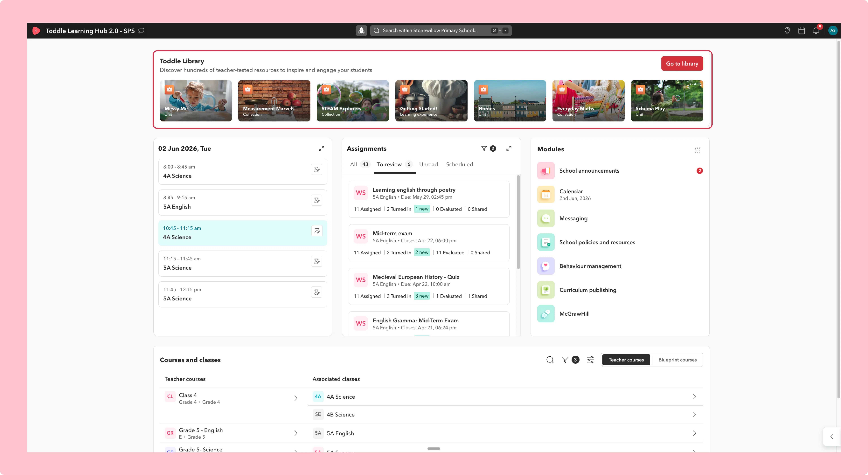Viewport: 868px width, 475px height.
Task: Open attendance icon for 11:45 5A Science
Action: 317,292
